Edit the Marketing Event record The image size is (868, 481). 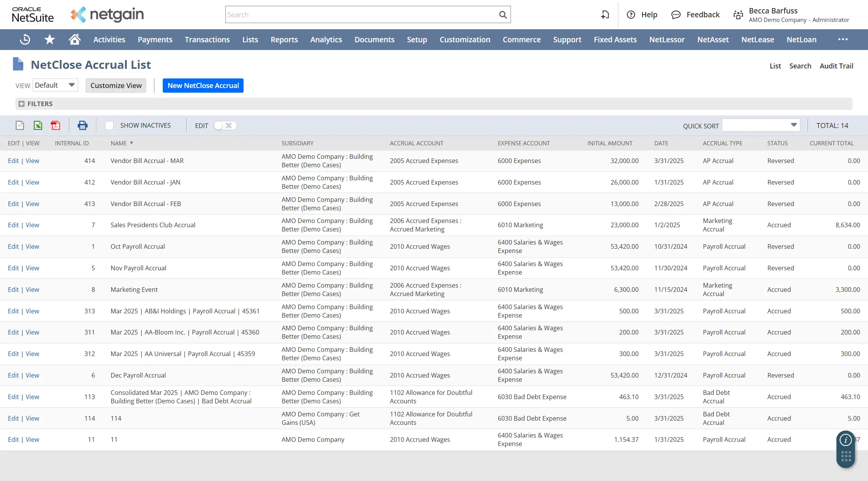tap(13, 290)
